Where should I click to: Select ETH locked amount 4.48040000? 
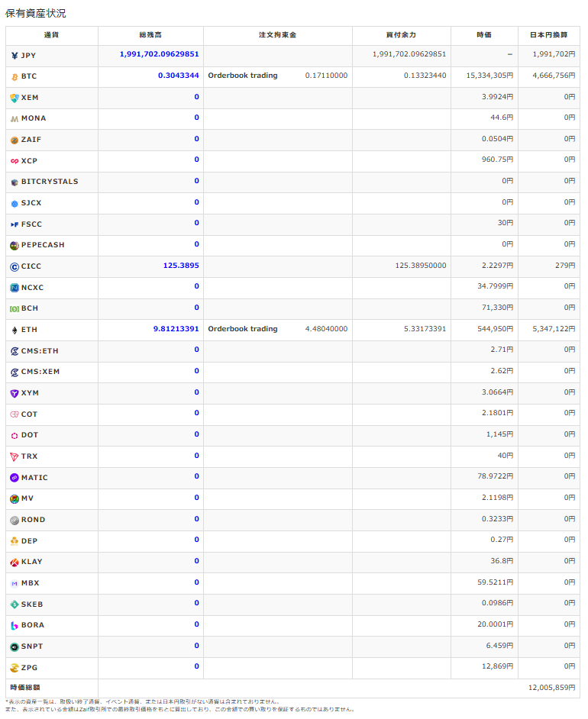pyautogui.click(x=327, y=329)
